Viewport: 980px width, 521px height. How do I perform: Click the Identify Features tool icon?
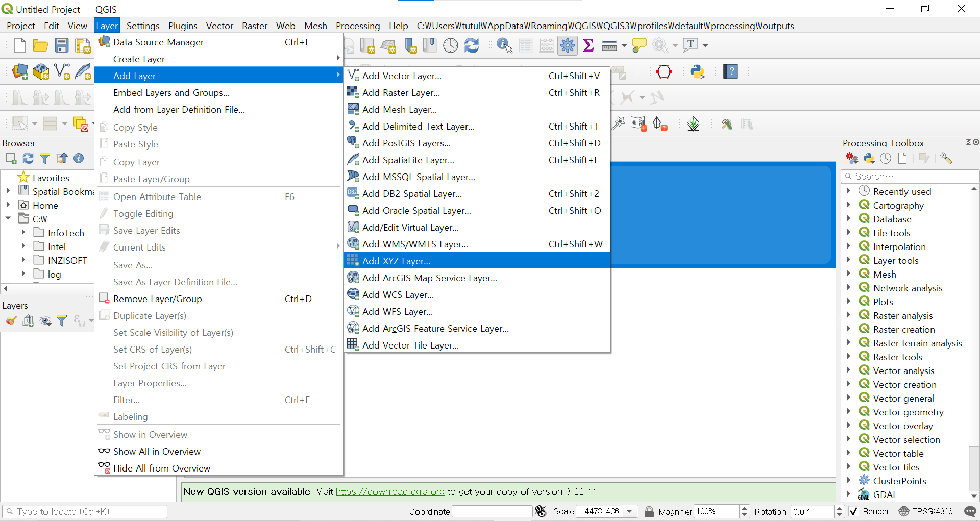(x=504, y=45)
